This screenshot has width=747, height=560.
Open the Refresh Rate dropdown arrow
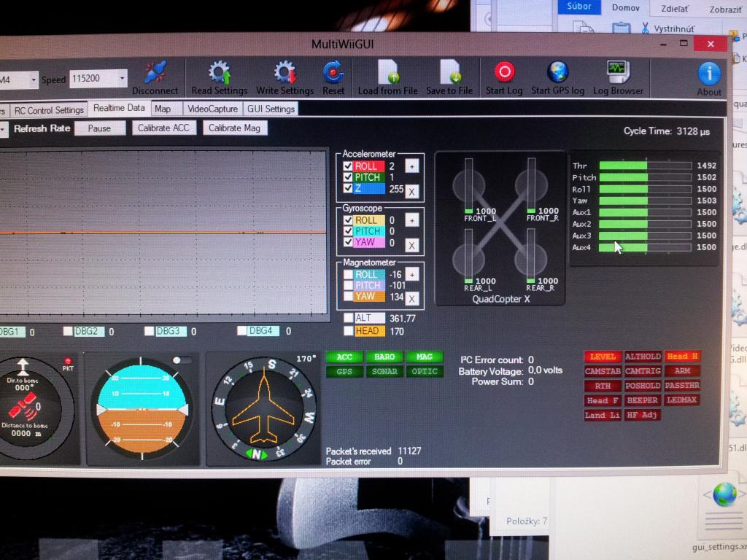[x=3, y=129]
